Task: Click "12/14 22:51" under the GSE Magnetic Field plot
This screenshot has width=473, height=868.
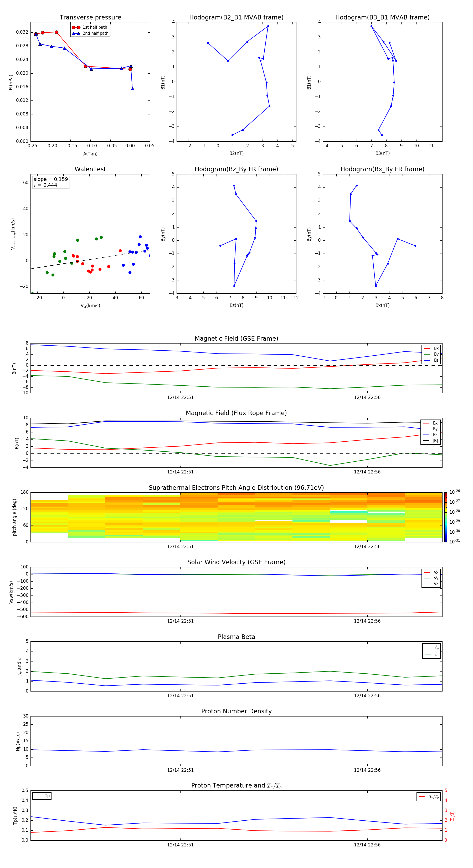Action: [x=181, y=397]
